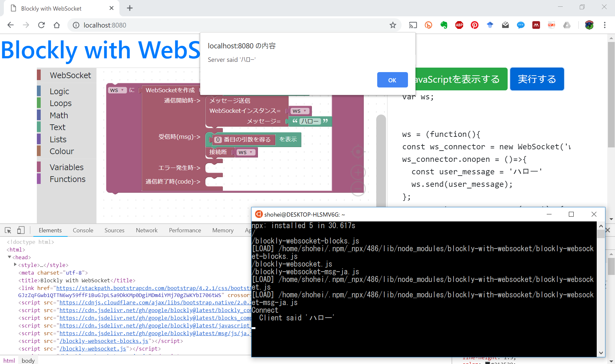This screenshot has height=364, width=615.
Task: Open the Chrome profile avatar
Action: pyautogui.click(x=589, y=25)
